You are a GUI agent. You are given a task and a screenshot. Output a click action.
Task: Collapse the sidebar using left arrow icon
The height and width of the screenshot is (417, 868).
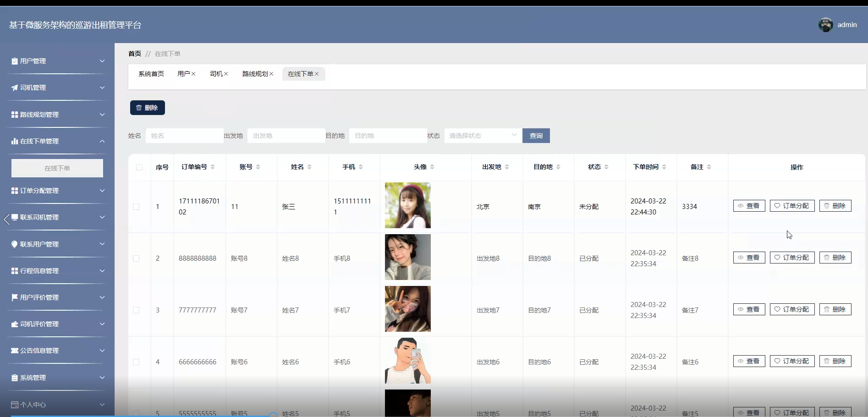[x=6, y=219]
